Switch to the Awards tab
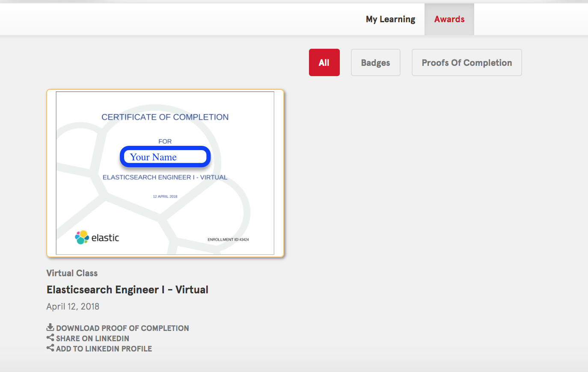This screenshot has height=372, width=588. pos(449,19)
